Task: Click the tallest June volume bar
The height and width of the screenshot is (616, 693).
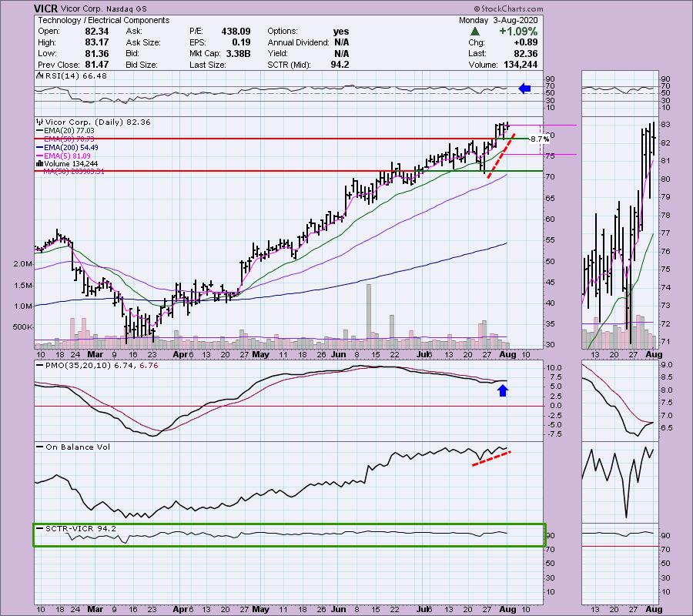Action: pyautogui.click(x=369, y=315)
